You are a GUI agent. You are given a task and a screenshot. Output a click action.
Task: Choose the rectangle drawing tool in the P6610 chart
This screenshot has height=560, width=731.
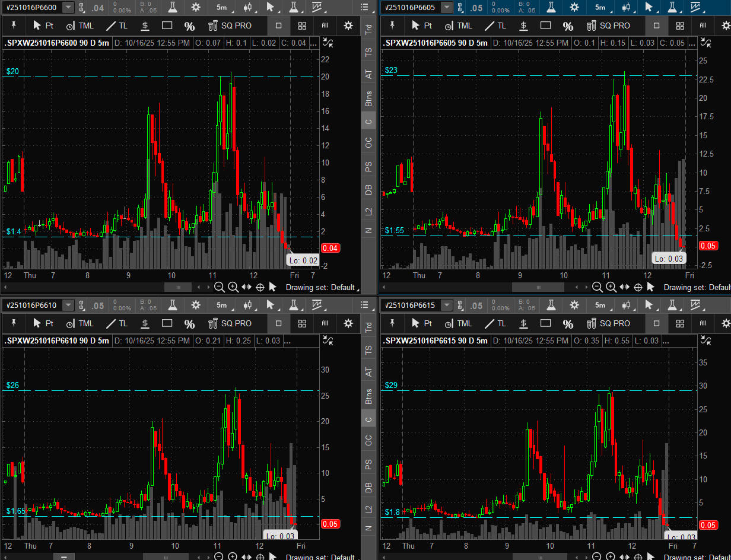167,323
